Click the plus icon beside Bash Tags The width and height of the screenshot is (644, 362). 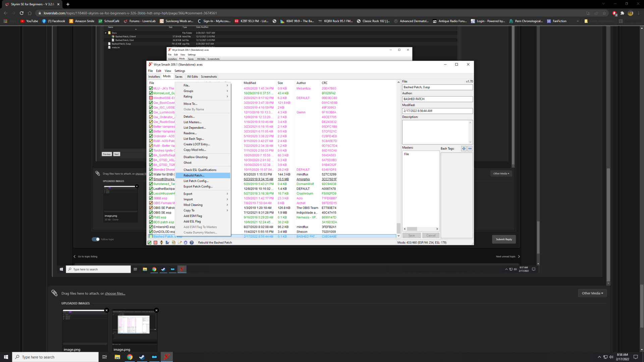pyautogui.click(x=464, y=148)
